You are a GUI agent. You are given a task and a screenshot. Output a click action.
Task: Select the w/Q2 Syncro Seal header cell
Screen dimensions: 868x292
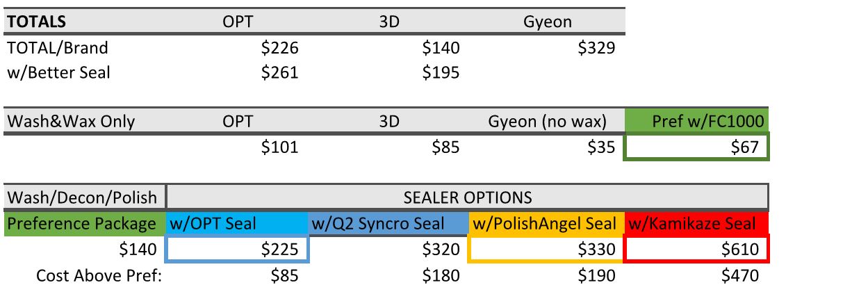click(388, 223)
